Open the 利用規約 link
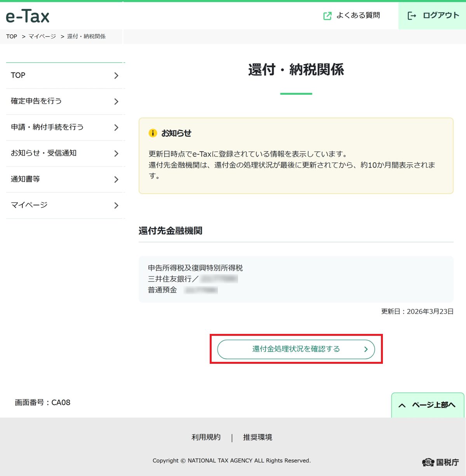466x476 pixels. pyautogui.click(x=206, y=437)
